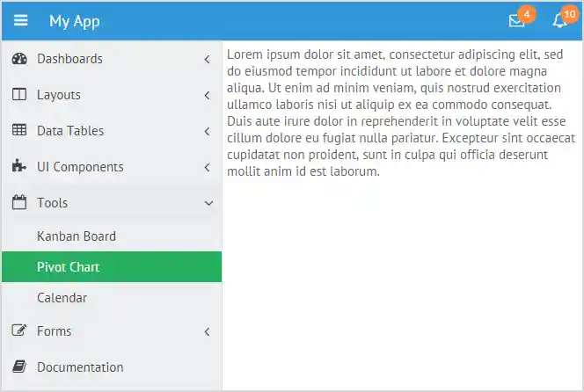The image size is (584, 392).
Task: Click the UI Components puzzle icon
Action: coord(19,167)
